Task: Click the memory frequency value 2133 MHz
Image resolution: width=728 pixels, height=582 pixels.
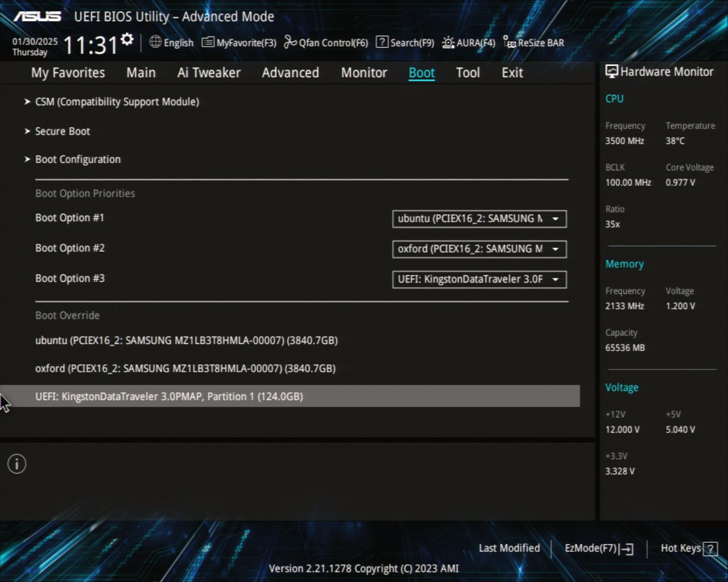Action: 624,306
